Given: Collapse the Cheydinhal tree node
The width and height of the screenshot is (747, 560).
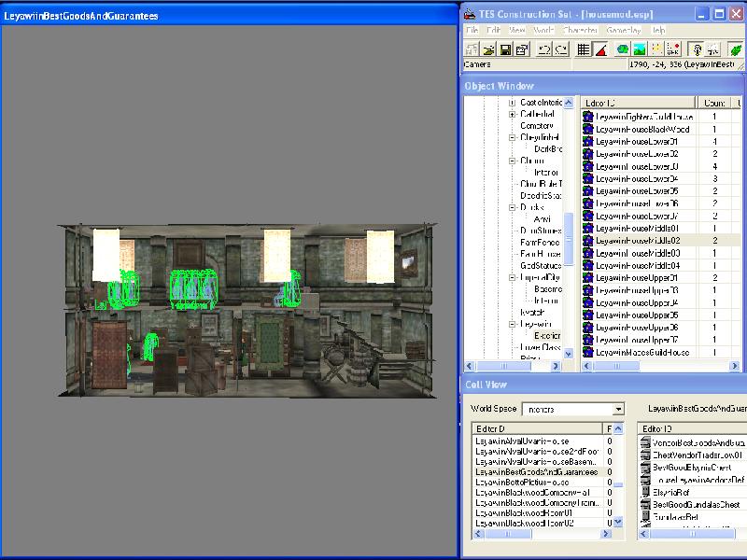Looking at the screenshot, I should [x=512, y=137].
